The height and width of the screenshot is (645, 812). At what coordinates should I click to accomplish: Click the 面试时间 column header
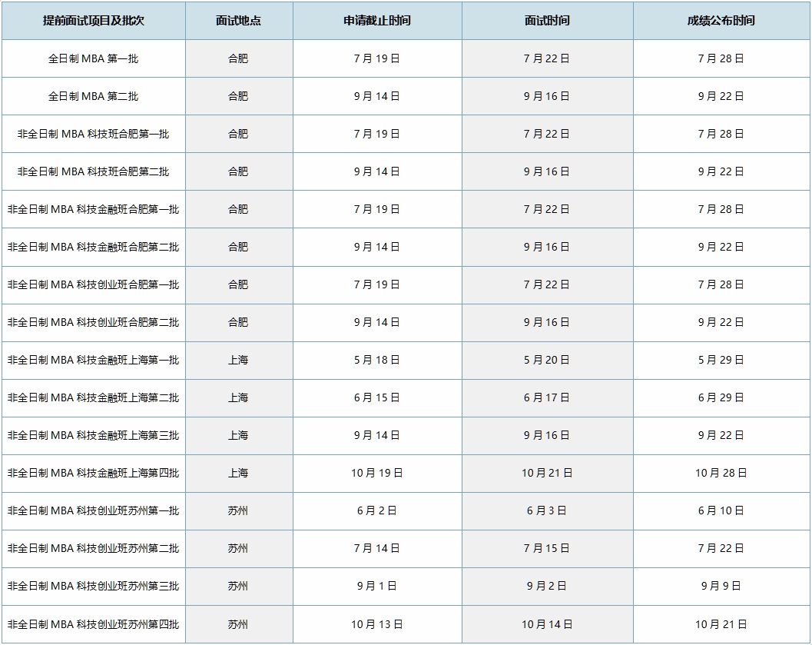click(547, 21)
